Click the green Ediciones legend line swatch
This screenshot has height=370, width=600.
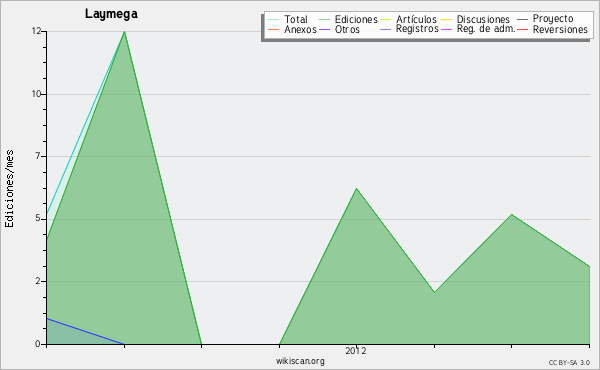324,19
